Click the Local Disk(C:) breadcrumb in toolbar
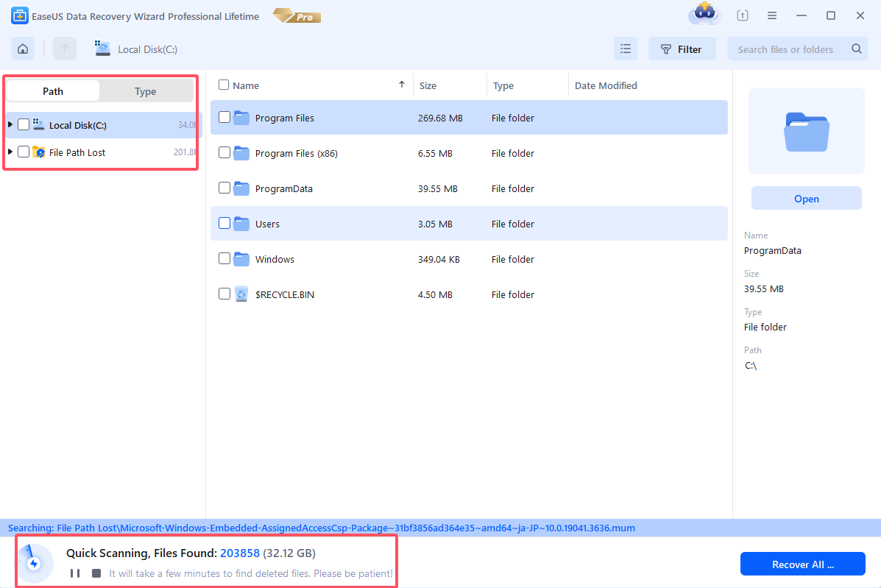Screen dimensions: 881x588 tap(147, 49)
